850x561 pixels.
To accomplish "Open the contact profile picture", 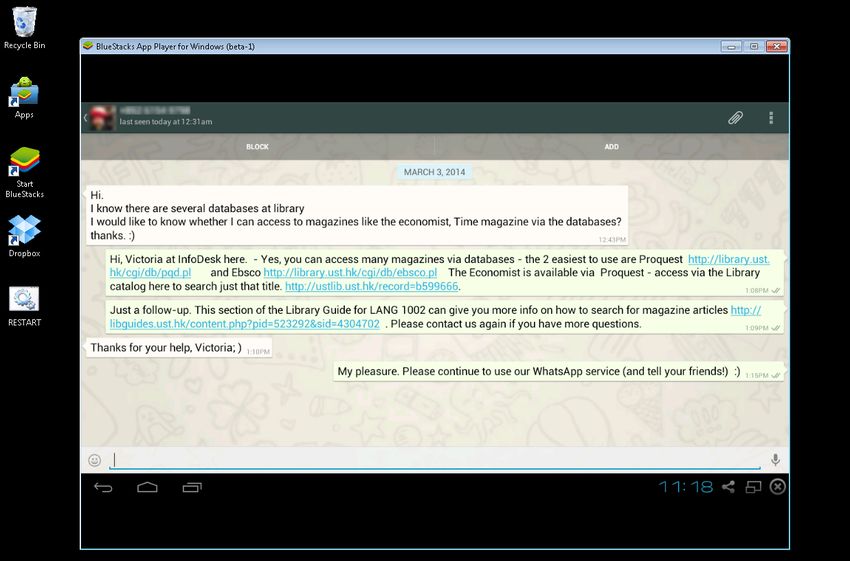I will tap(102, 118).
